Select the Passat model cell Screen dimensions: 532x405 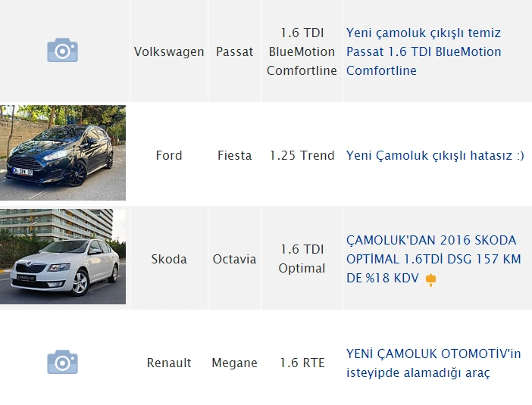pyautogui.click(x=234, y=52)
